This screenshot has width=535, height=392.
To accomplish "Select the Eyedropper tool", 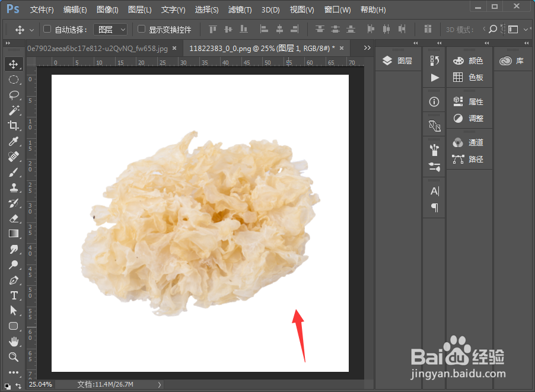I will coord(14,141).
